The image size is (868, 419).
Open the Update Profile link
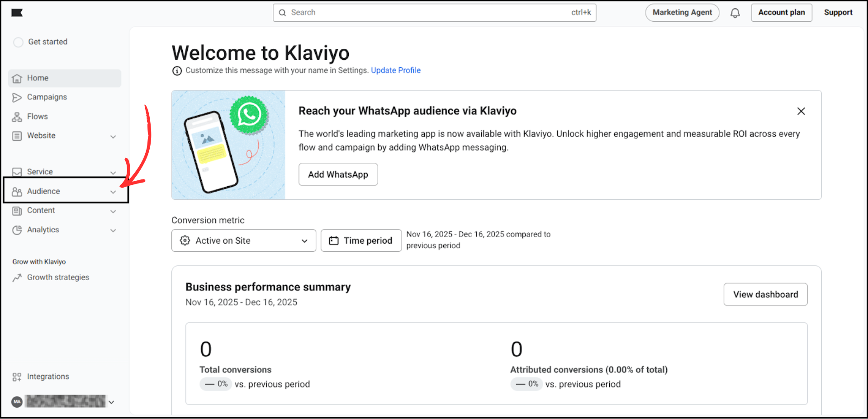point(395,70)
